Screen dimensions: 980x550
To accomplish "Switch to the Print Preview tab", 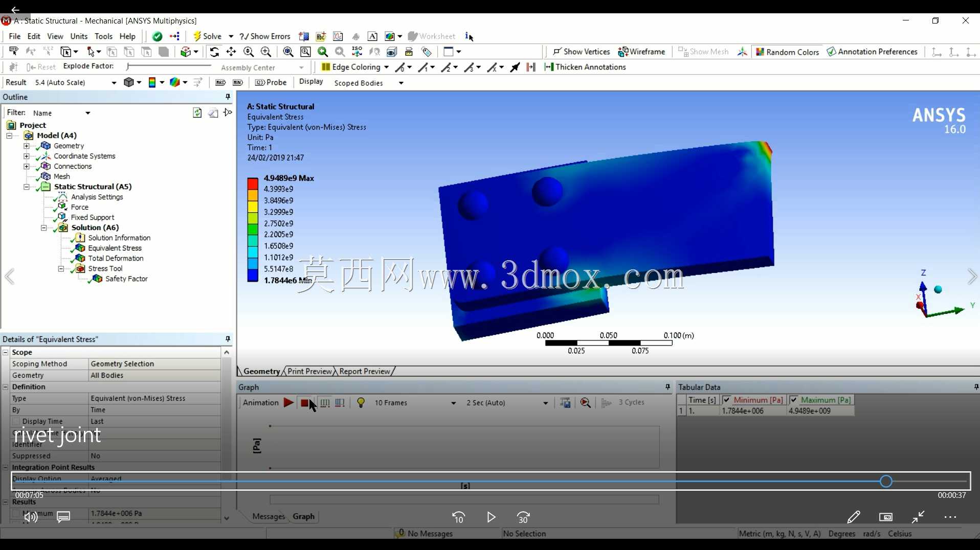I will (309, 371).
